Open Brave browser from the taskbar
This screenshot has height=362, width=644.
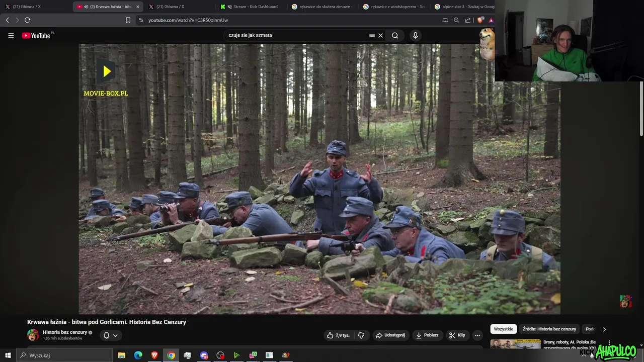click(154, 355)
